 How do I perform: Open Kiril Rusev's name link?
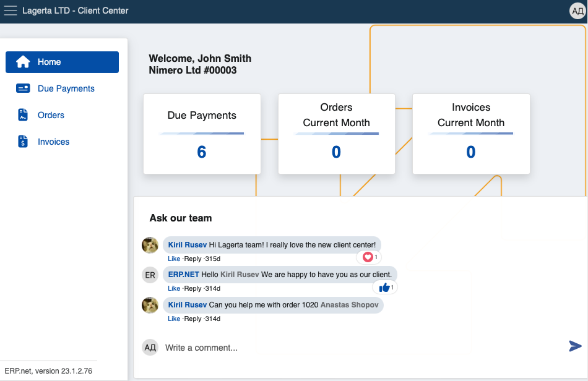[187, 244]
